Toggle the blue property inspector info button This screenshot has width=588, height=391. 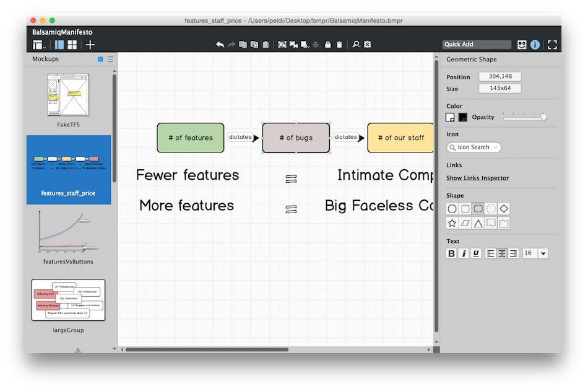pos(535,45)
